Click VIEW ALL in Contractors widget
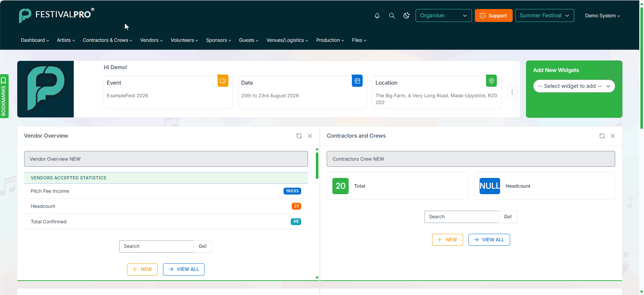The width and height of the screenshot is (644, 295). click(489, 240)
